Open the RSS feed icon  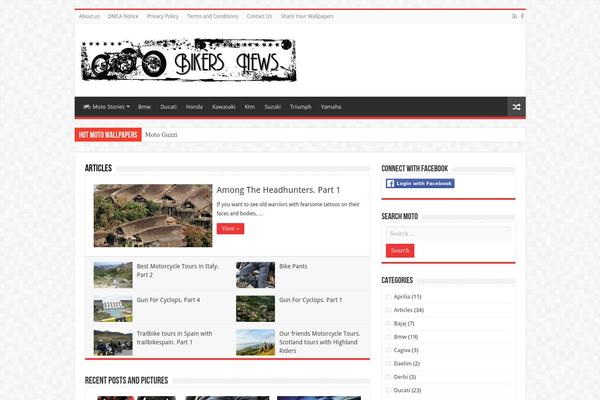514,16
